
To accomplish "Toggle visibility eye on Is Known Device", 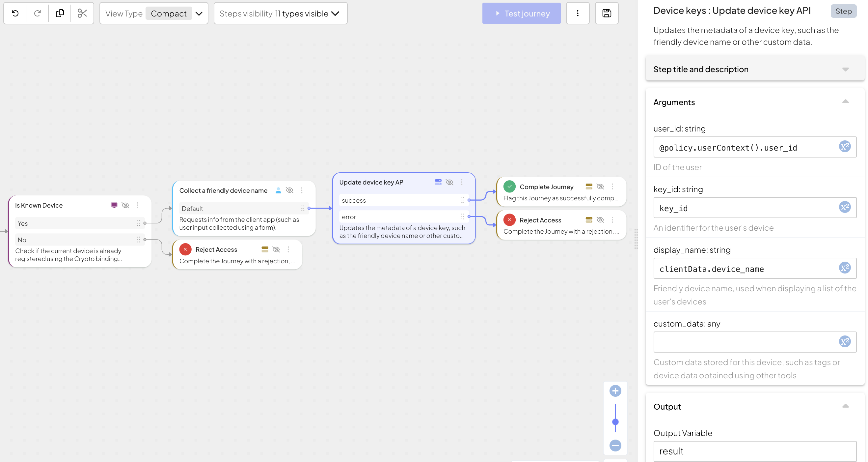I will pos(125,205).
